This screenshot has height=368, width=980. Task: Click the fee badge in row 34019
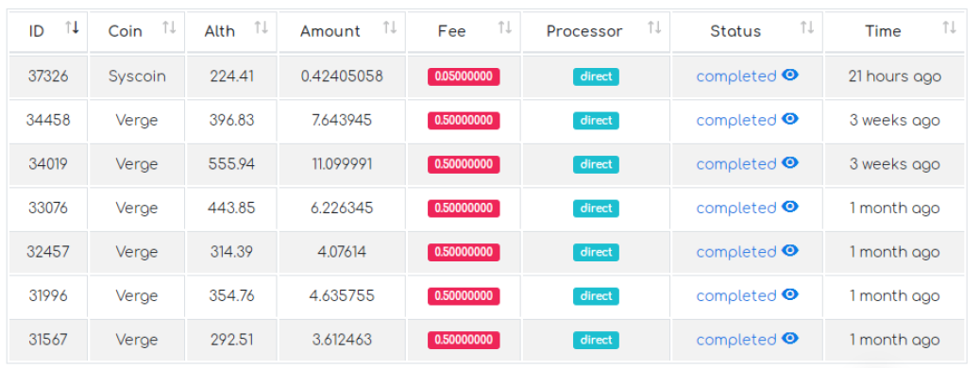pos(464,164)
